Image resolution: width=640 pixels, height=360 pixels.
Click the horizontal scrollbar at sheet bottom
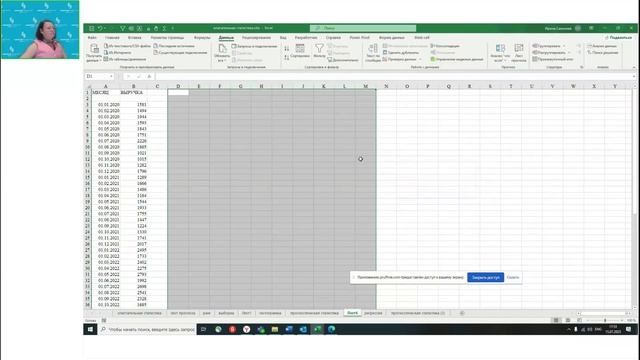[x=604, y=313]
